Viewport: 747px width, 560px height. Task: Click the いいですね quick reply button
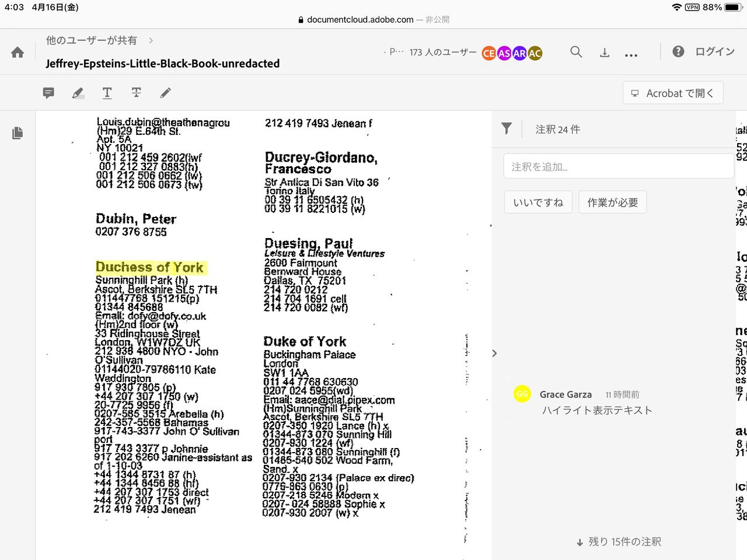(x=538, y=202)
